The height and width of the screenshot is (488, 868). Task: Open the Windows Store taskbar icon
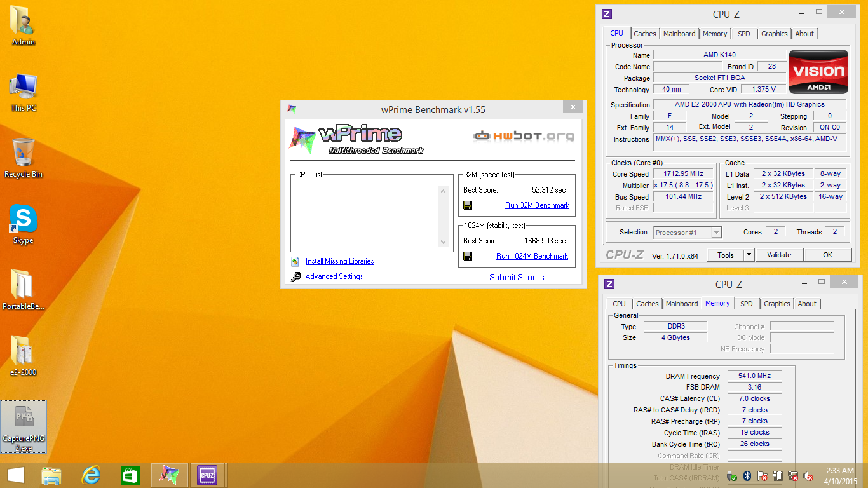(x=130, y=475)
